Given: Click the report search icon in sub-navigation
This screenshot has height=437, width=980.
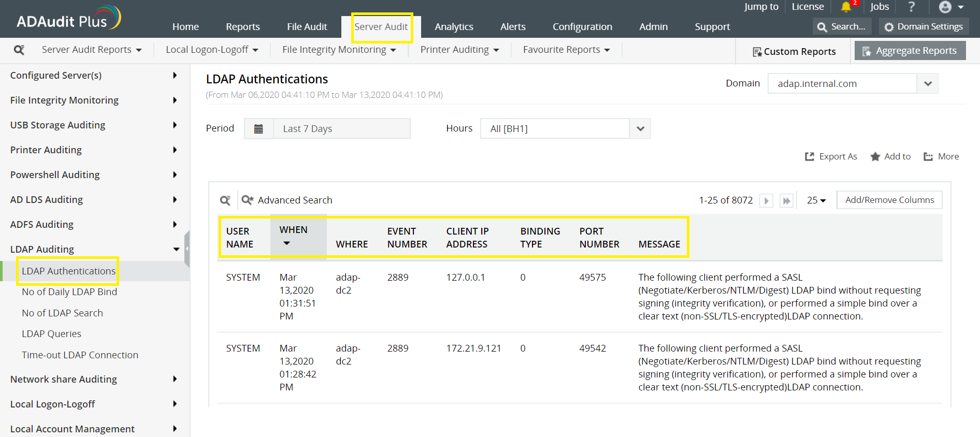Looking at the screenshot, I should [19, 50].
